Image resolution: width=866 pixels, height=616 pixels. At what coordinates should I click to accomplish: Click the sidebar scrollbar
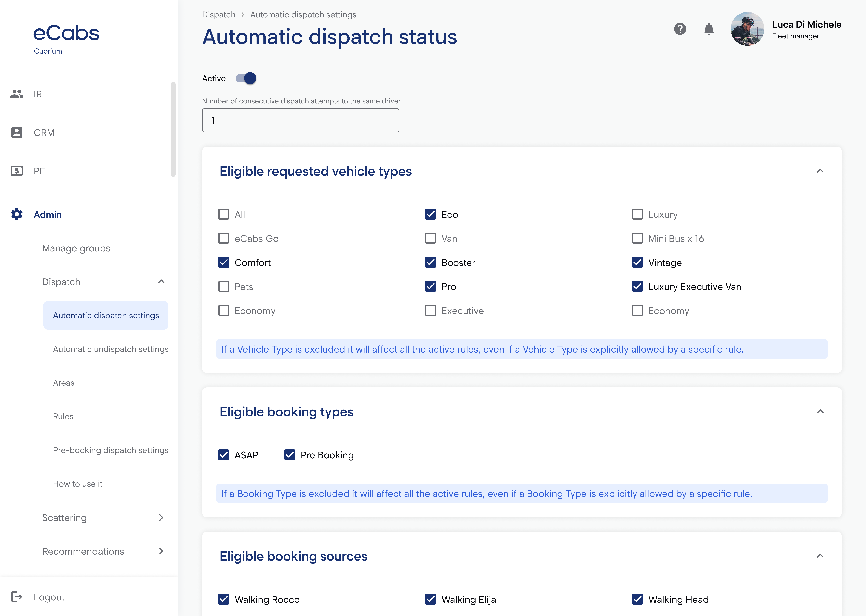(x=173, y=129)
